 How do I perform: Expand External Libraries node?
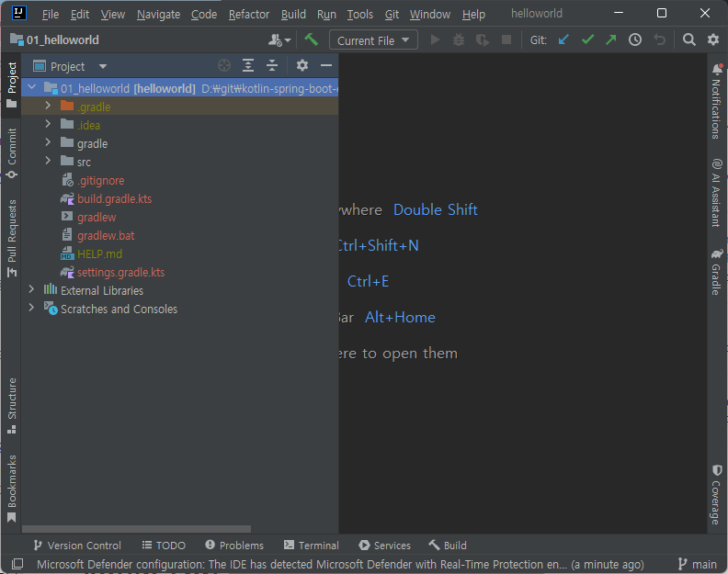31,289
